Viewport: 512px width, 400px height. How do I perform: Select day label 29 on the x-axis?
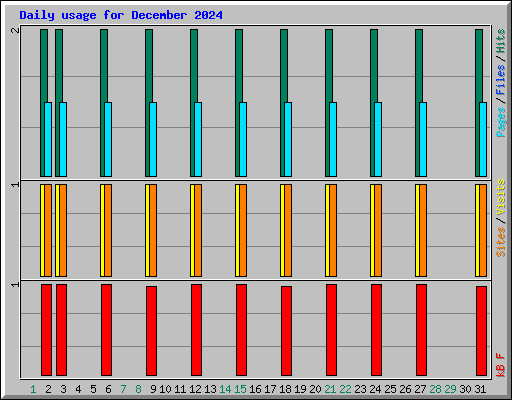pos(450,389)
